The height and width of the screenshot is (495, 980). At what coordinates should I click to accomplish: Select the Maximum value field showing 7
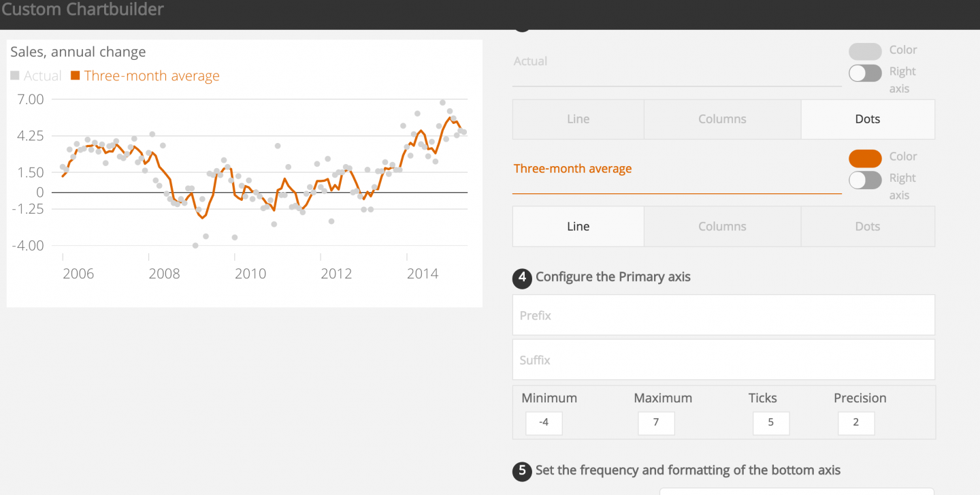pos(655,423)
